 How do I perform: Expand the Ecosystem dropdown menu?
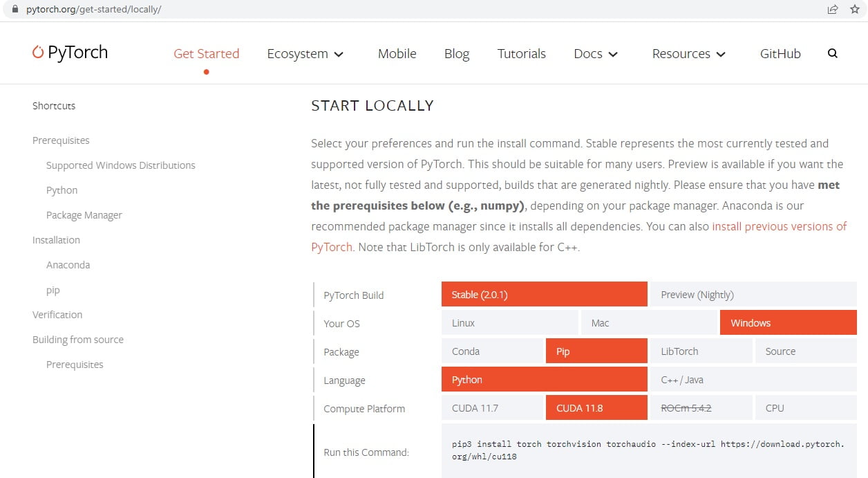[x=305, y=53]
